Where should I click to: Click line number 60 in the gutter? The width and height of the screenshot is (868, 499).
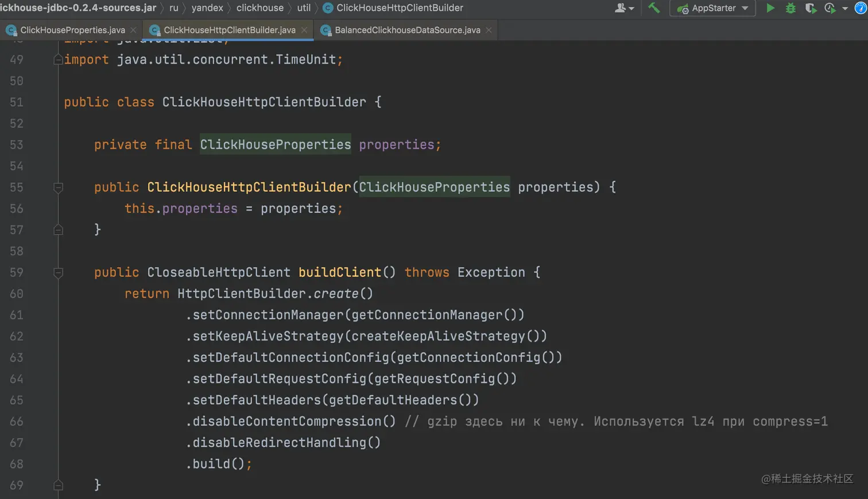pos(17,294)
